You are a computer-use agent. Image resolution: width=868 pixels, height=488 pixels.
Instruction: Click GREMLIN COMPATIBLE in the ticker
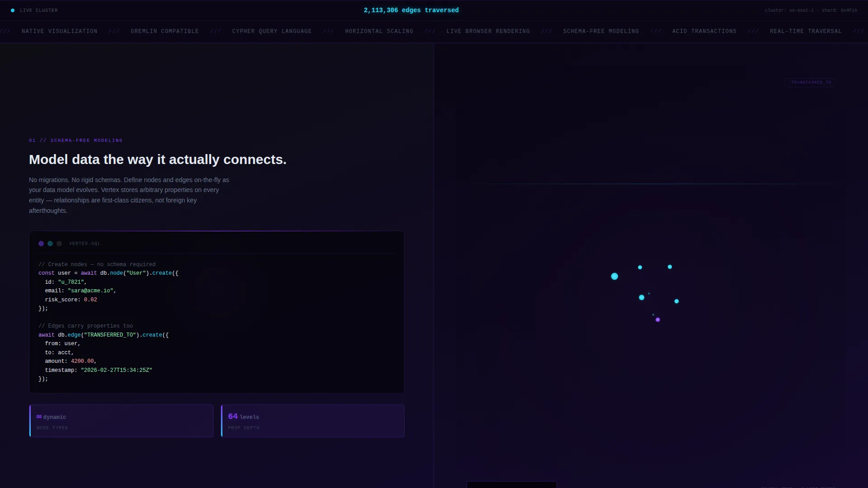click(x=165, y=31)
